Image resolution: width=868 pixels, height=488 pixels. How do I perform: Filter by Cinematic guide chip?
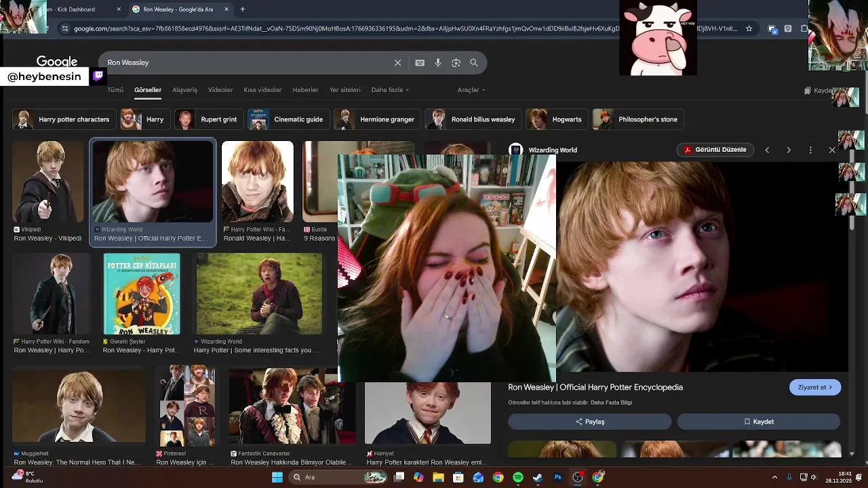289,119
